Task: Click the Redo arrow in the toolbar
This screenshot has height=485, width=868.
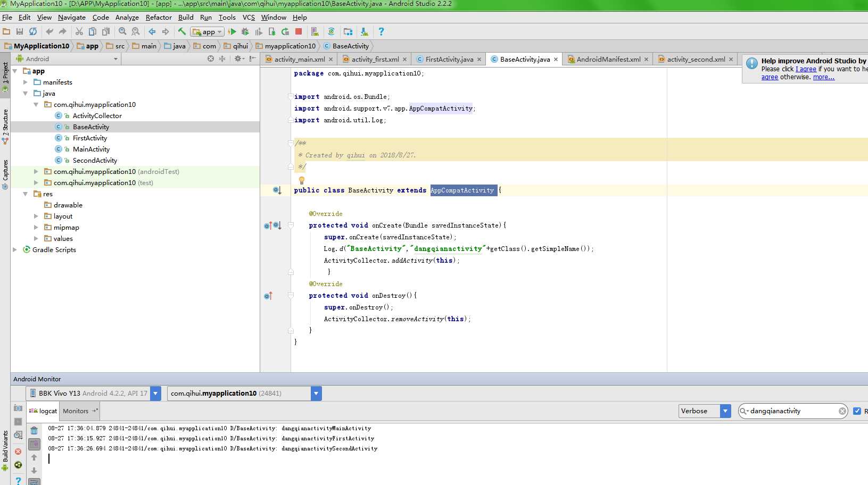Action: tap(63, 32)
